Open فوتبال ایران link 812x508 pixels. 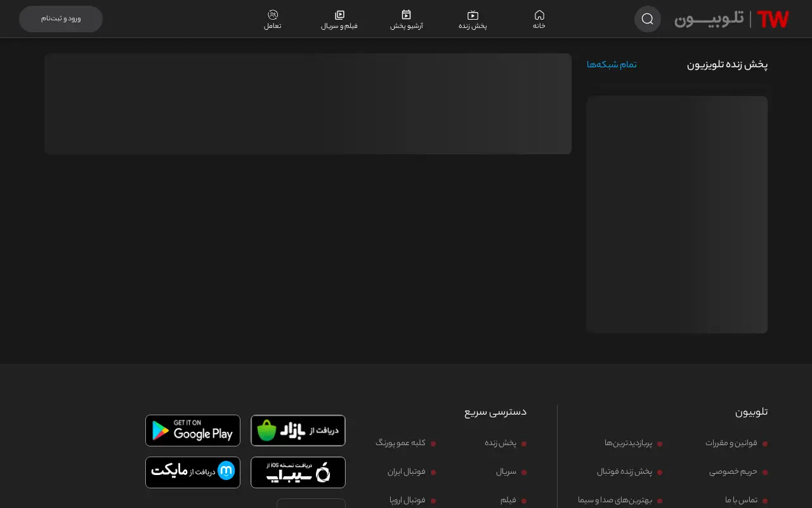pos(407,472)
